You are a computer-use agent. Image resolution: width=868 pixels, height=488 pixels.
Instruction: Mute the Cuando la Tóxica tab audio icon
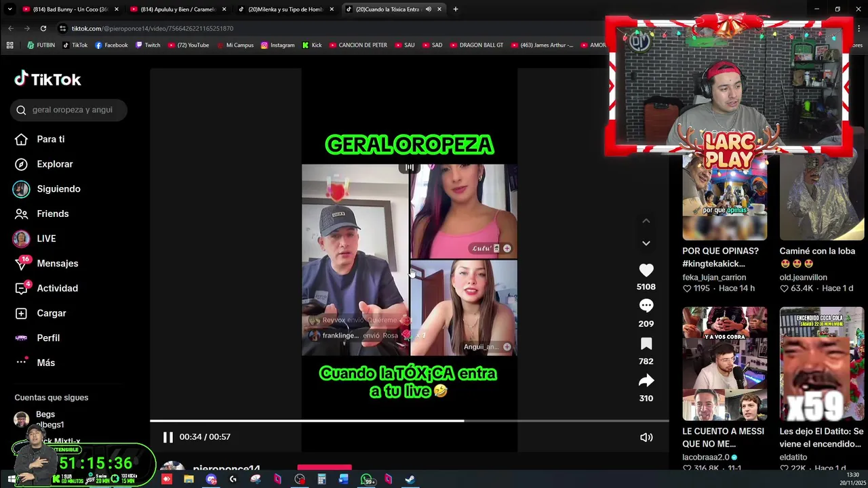428,9
